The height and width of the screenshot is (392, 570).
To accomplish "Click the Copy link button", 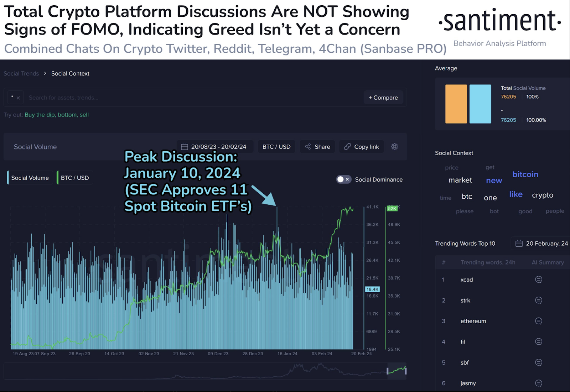I will [362, 147].
